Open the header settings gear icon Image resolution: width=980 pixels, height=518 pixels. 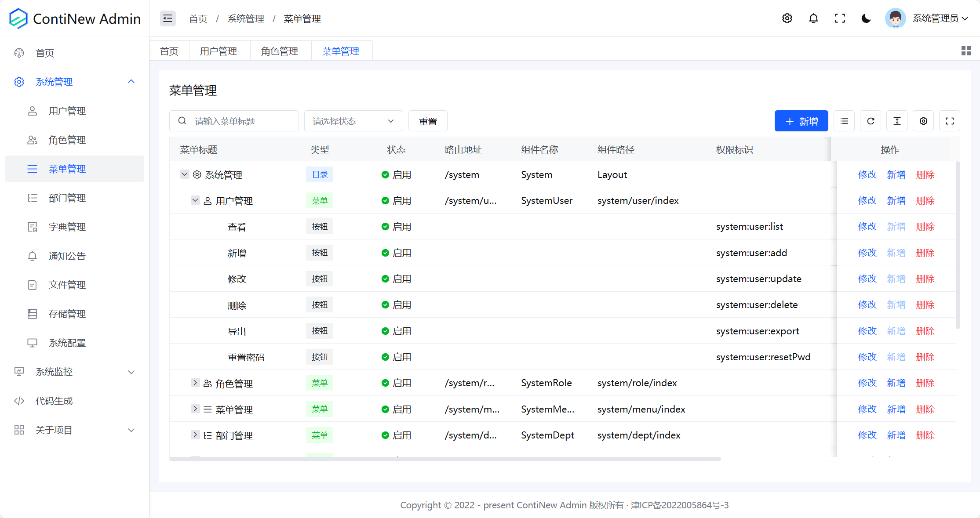coord(787,18)
